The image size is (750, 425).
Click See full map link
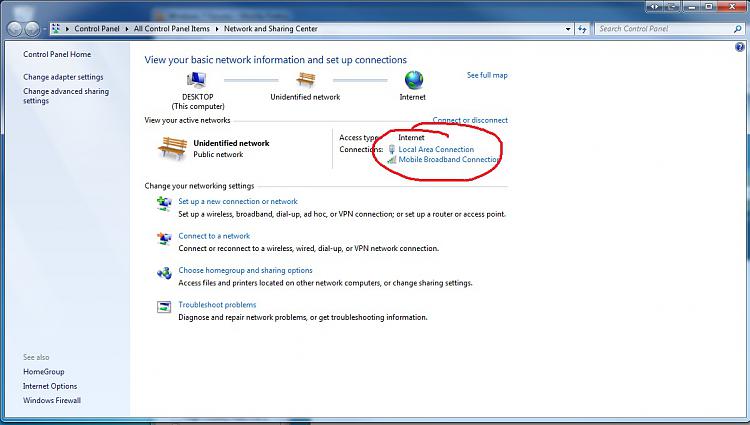click(x=487, y=75)
